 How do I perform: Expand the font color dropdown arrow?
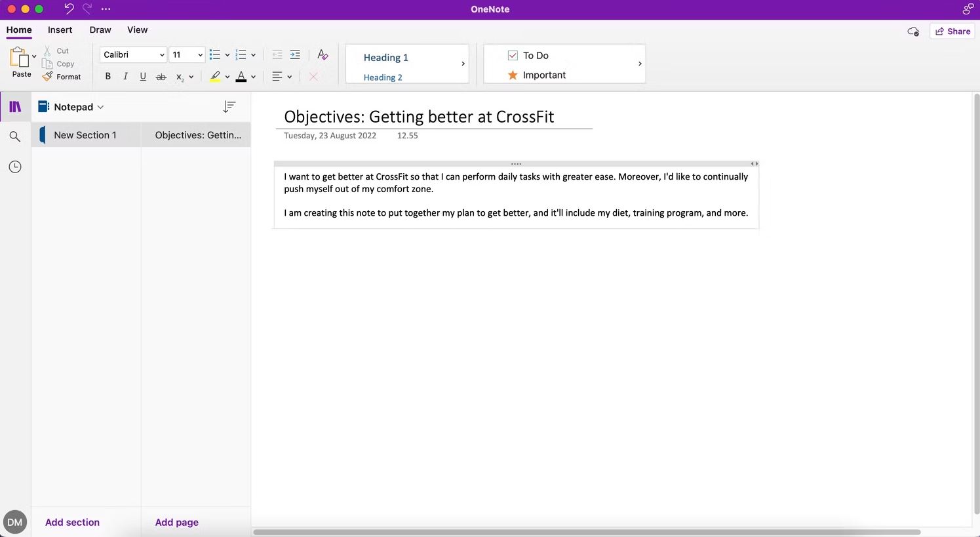pos(253,77)
